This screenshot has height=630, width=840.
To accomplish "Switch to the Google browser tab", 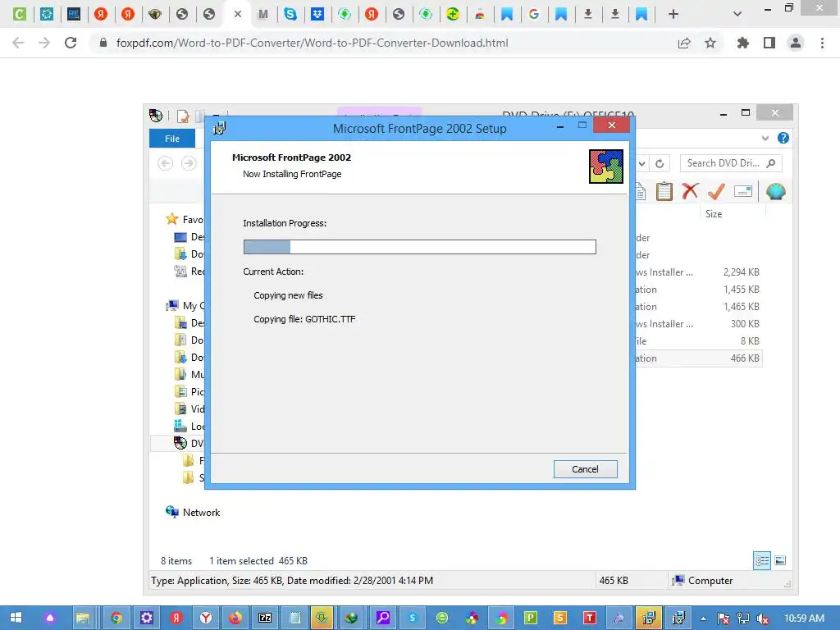I will click(x=533, y=14).
